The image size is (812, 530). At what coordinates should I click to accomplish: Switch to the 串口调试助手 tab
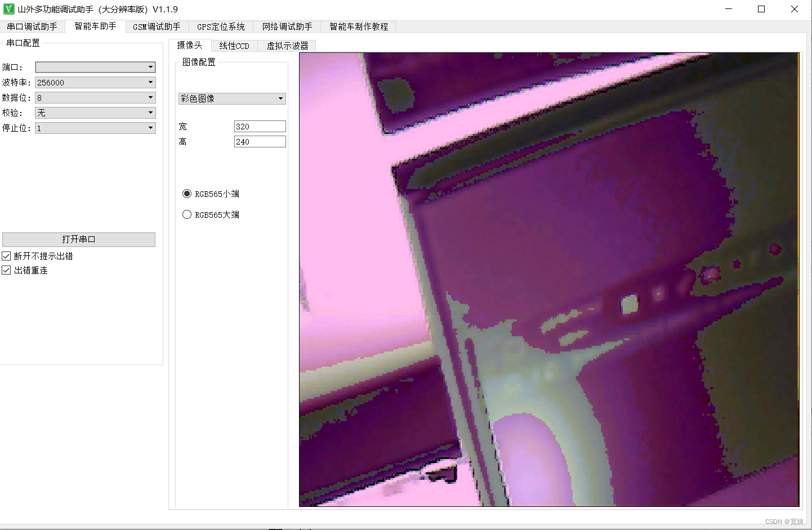(x=32, y=26)
